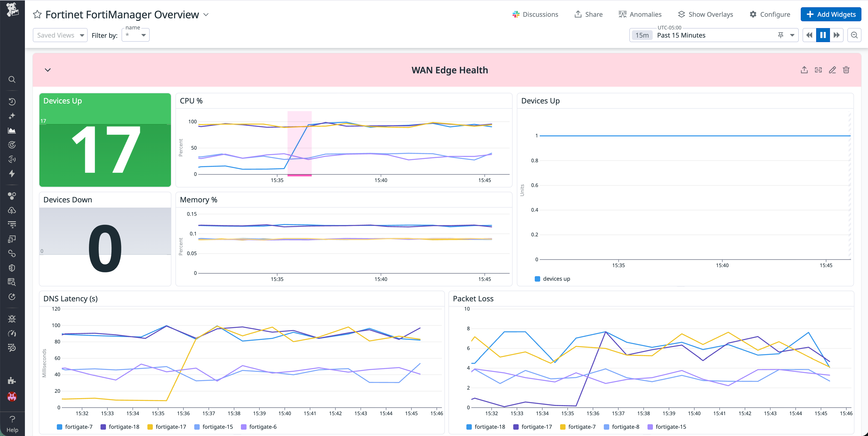Screen dimensions: 868x436
Task: Click the Add Widgets button
Action: 831,14
